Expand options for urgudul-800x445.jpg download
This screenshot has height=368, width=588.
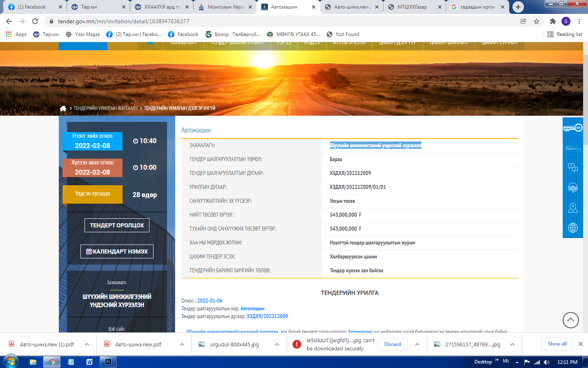(277, 344)
